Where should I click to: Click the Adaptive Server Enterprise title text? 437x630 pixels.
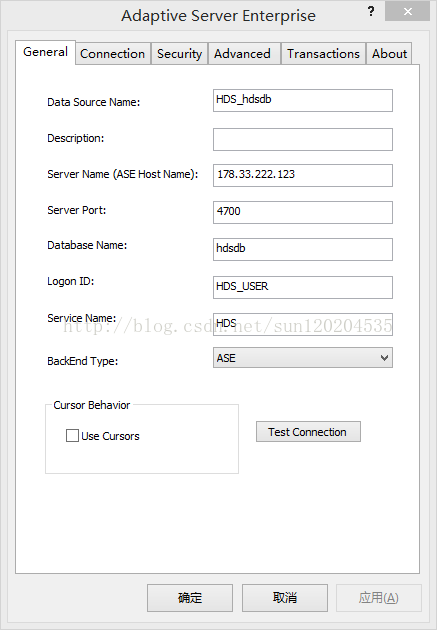click(218, 16)
